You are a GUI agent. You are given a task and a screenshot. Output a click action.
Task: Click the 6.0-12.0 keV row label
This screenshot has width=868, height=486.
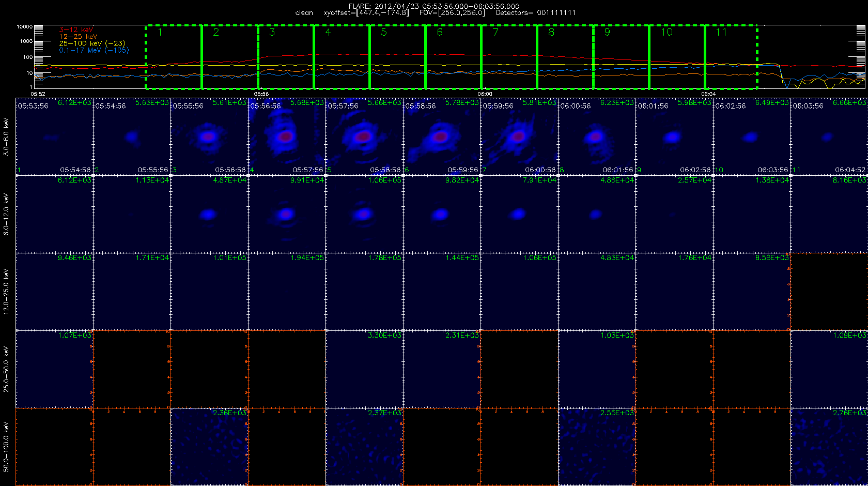[x=6, y=214]
